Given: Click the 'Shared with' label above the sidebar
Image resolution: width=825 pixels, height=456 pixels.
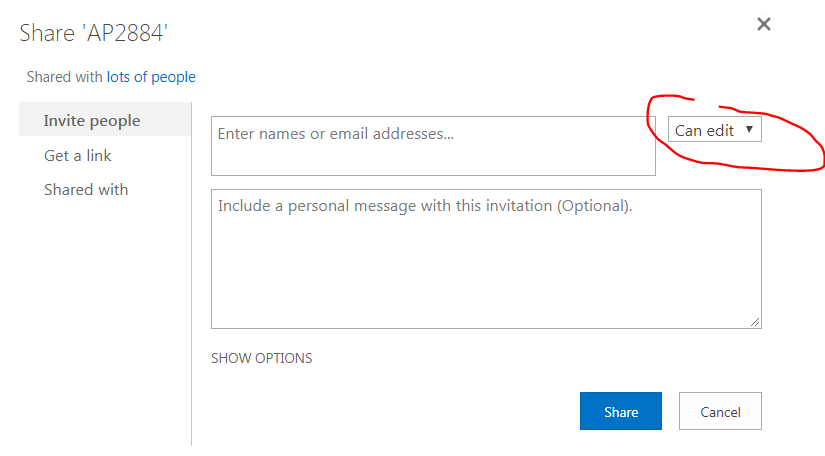Looking at the screenshot, I should pyautogui.click(x=65, y=77).
